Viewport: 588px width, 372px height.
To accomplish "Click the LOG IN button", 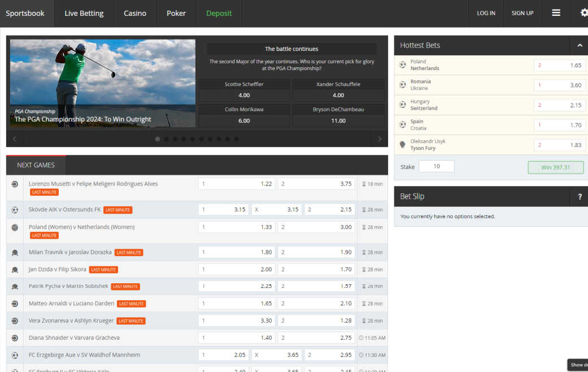I will pyautogui.click(x=486, y=13).
